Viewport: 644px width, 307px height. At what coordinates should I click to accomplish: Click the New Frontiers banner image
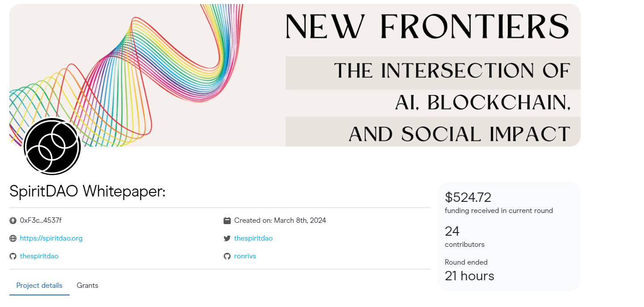pyautogui.click(x=295, y=75)
